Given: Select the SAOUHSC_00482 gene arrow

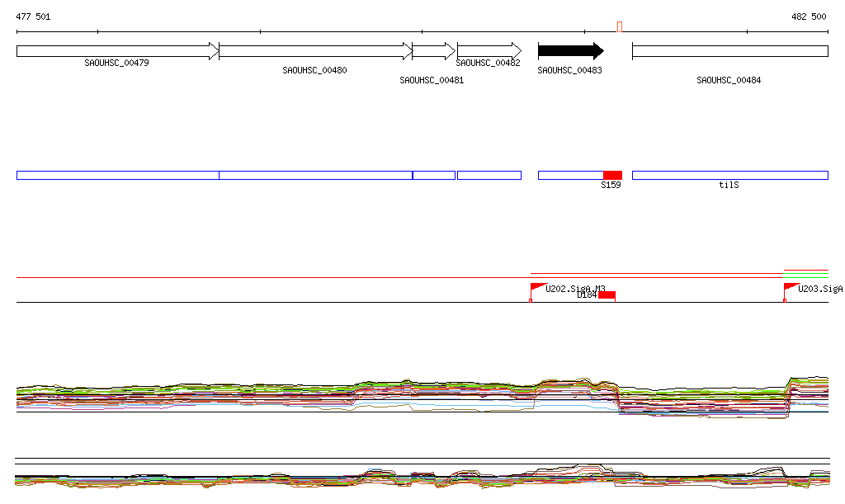Looking at the screenshot, I should (x=489, y=51).
